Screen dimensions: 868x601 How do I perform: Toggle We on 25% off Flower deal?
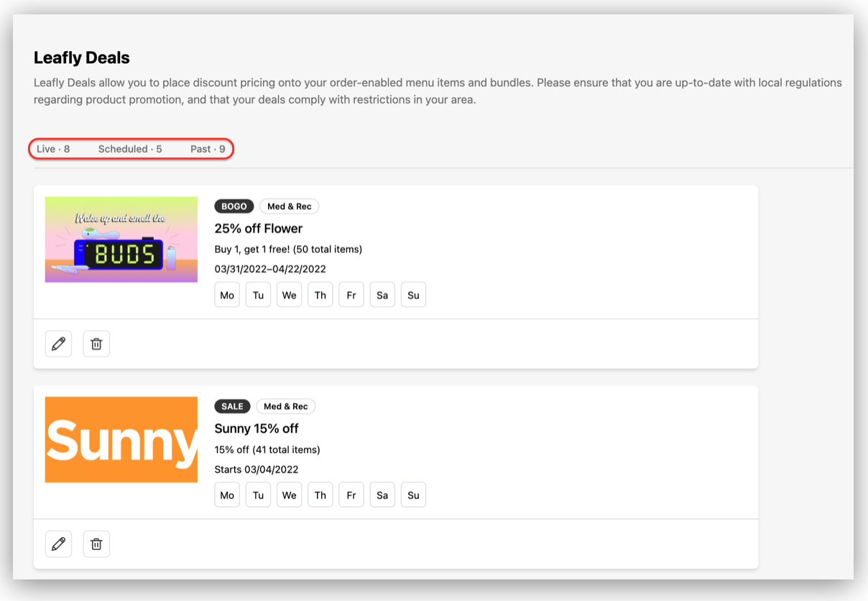(289, 295)
